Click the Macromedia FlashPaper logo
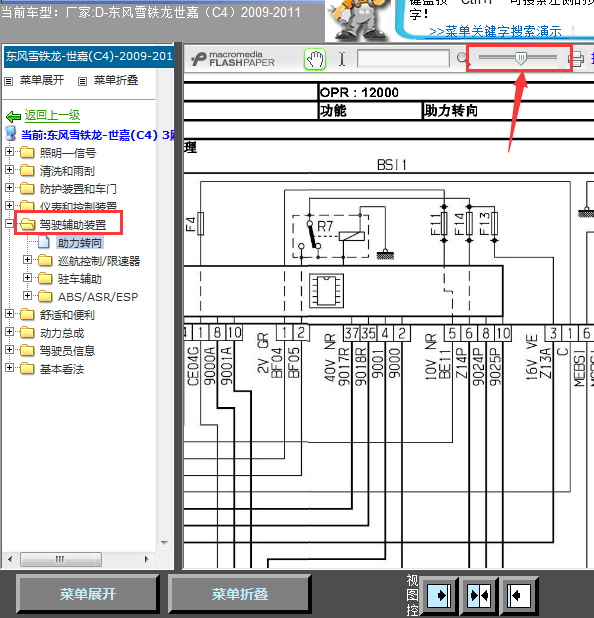 click(233, 59)
